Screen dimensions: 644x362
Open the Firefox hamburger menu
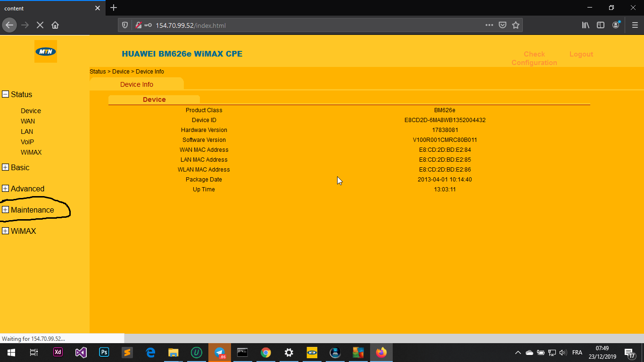coord(635,25)
